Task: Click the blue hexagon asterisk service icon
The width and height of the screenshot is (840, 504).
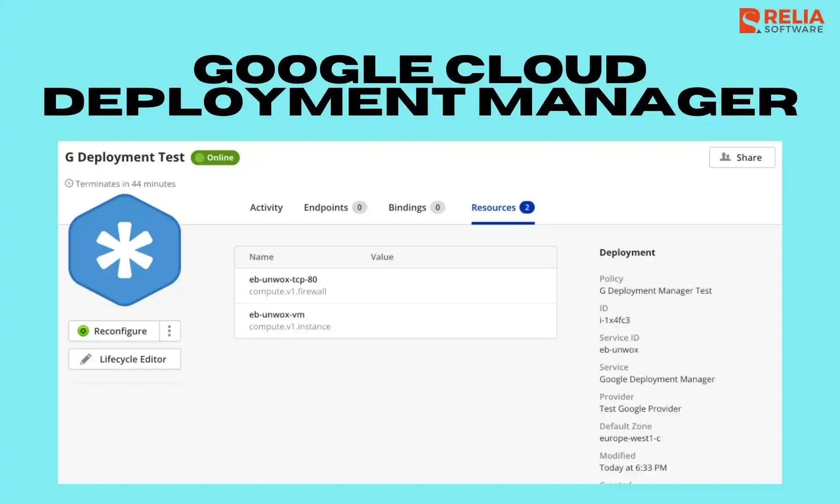Action: click(125, 250)
